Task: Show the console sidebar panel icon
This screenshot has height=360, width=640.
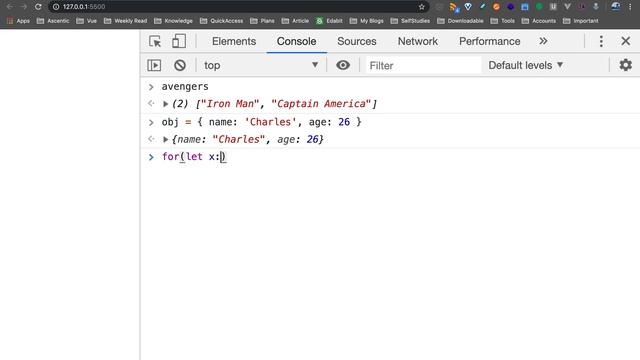Action: point(154,65)
